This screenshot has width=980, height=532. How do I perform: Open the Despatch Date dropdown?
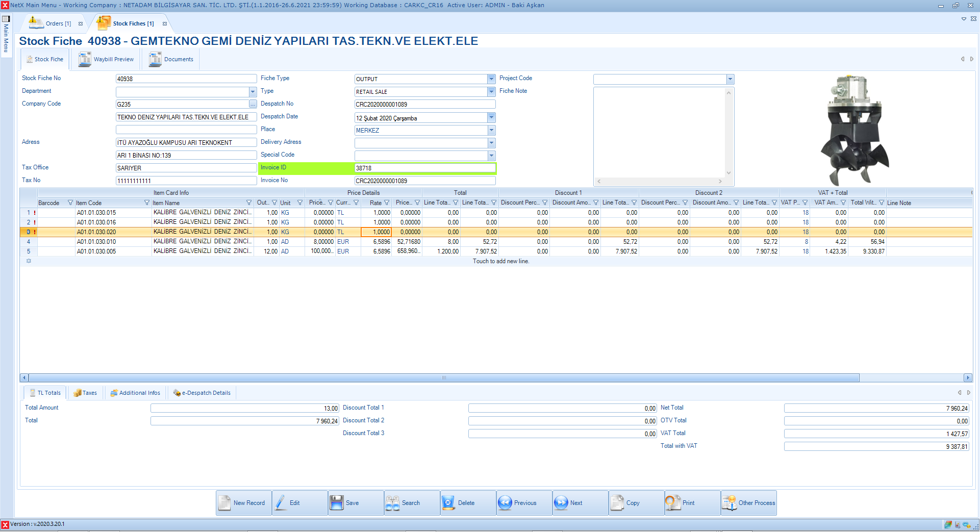(x=491, y=117)
